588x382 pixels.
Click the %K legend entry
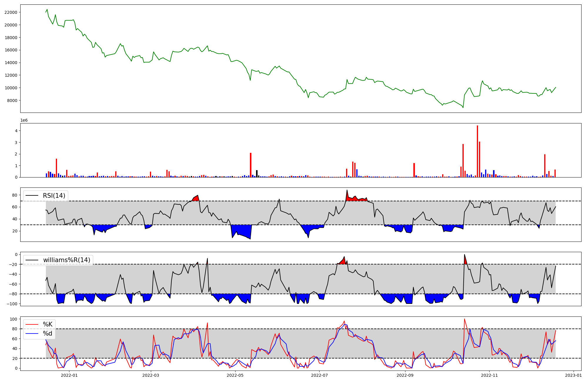click(x=48, y=324)
